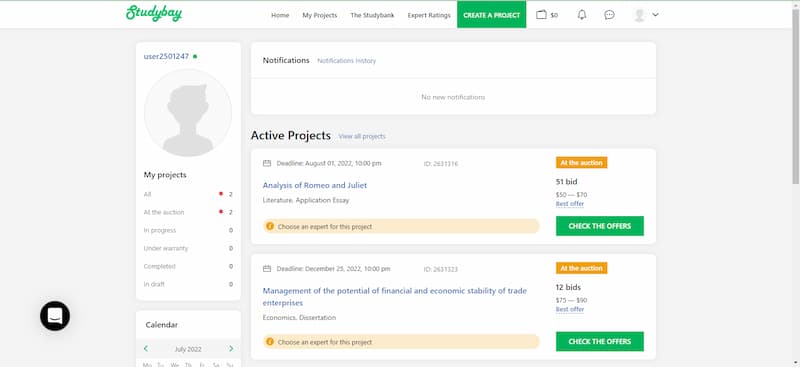The height and width of the screenshot is (367, 800).
Task: Open the live chat support widget
Action: (55, 315)
